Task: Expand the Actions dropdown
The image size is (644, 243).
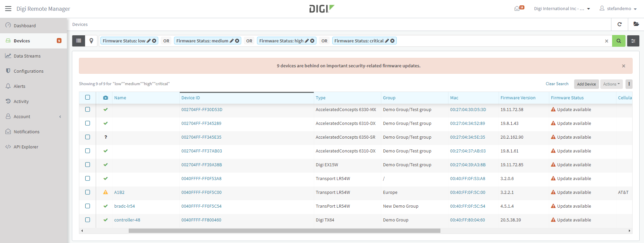Action: pos(611,84)
